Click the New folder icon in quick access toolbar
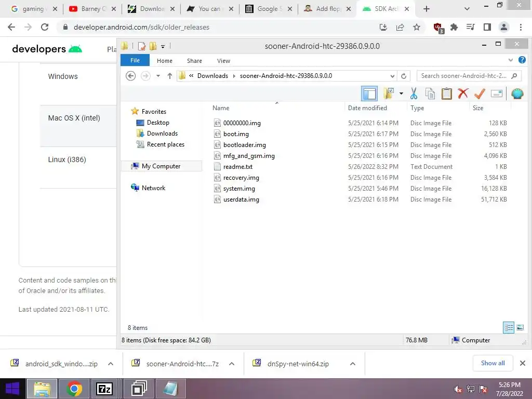532x399 pixels. point(153,46)
